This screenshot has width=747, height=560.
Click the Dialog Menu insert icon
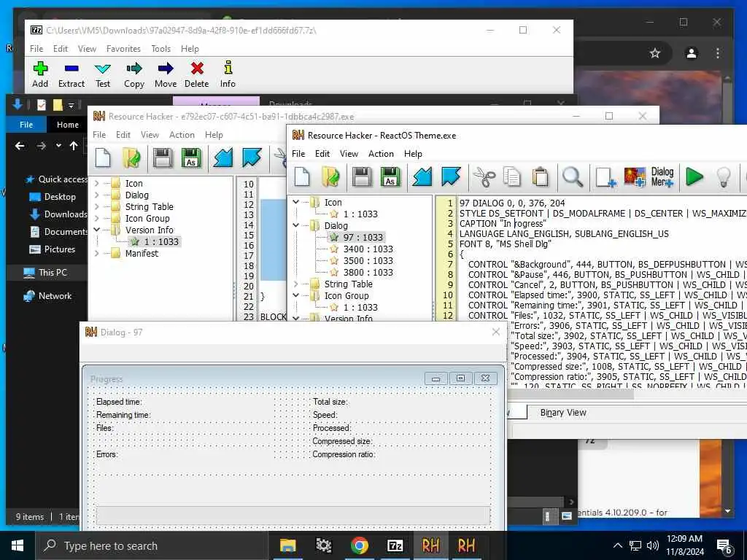click(662, 176)
